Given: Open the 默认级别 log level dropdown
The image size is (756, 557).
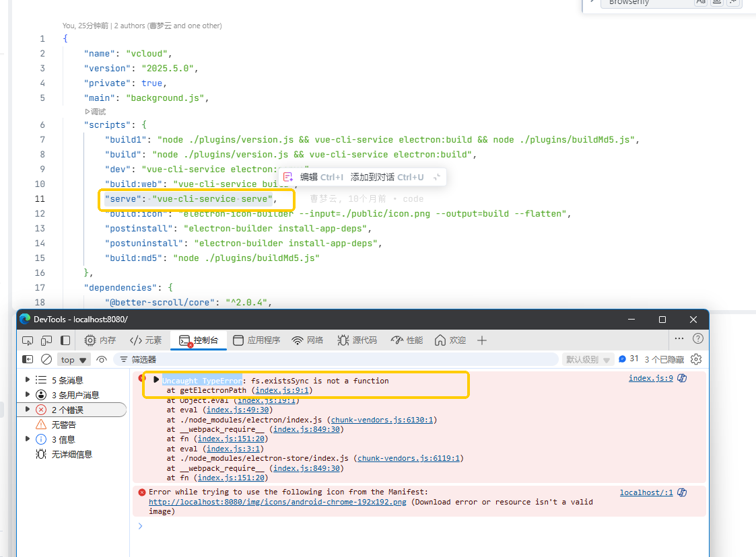Looking at the screenshot, I should pyautogui.click(x=587, y=360).
